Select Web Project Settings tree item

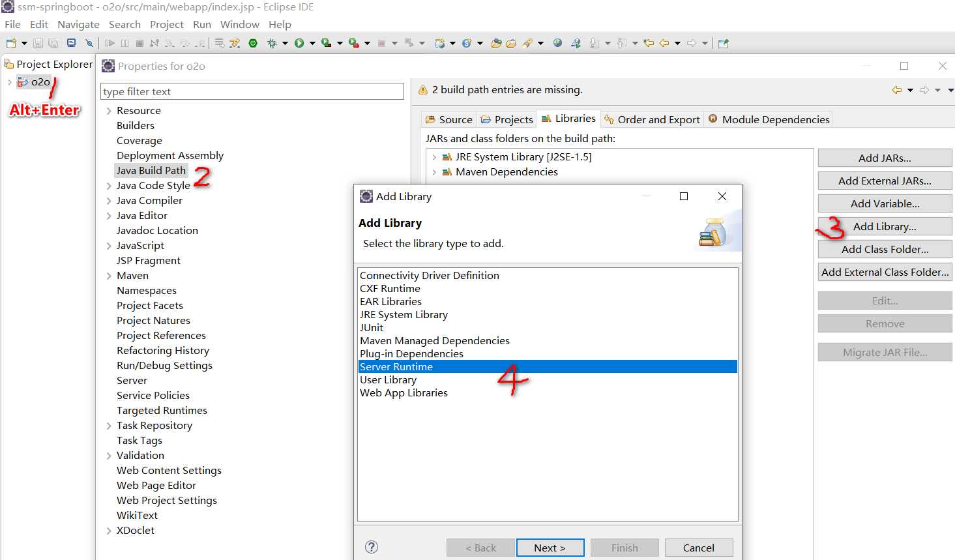click(167, 500)
